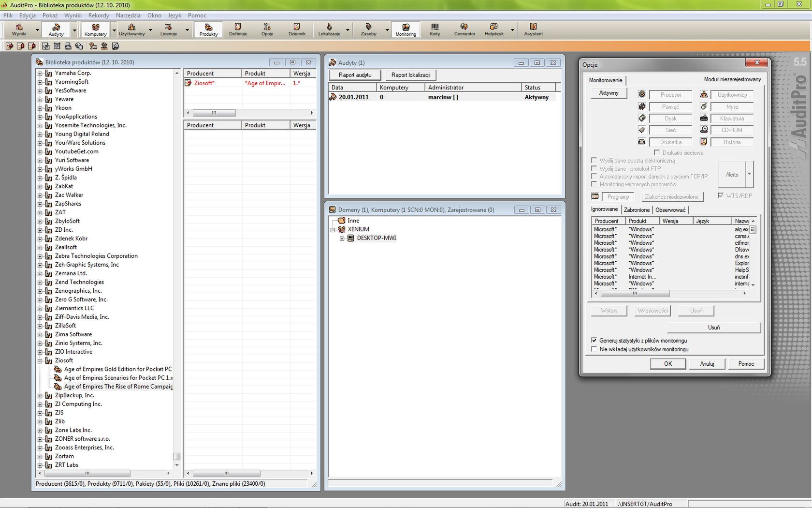Select Age of Empires Scenarios for Pocket PC

[x=118, y=378]
